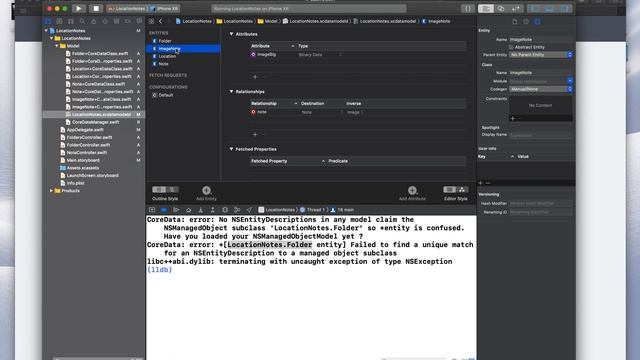Image resolution: width=640 pixels, height=360 pixels.
Task: Collapse the Relationships section triangle
Action: click(x=231, y=91)
